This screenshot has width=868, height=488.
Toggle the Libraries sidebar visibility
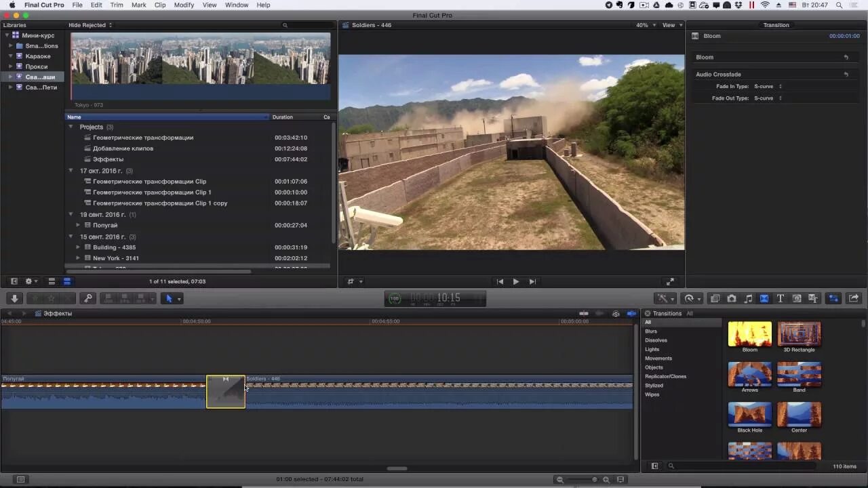[x=14, y=281]
